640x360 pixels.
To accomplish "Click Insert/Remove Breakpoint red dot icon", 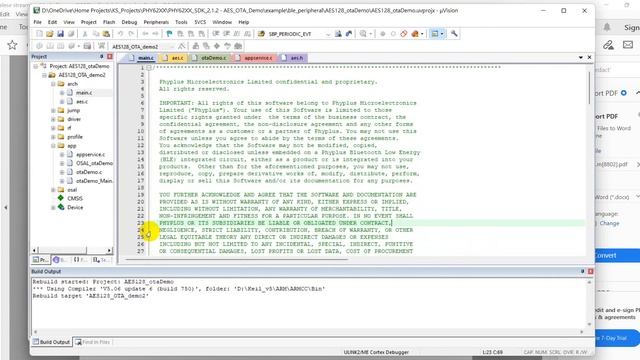I will [x=382, y=34].
